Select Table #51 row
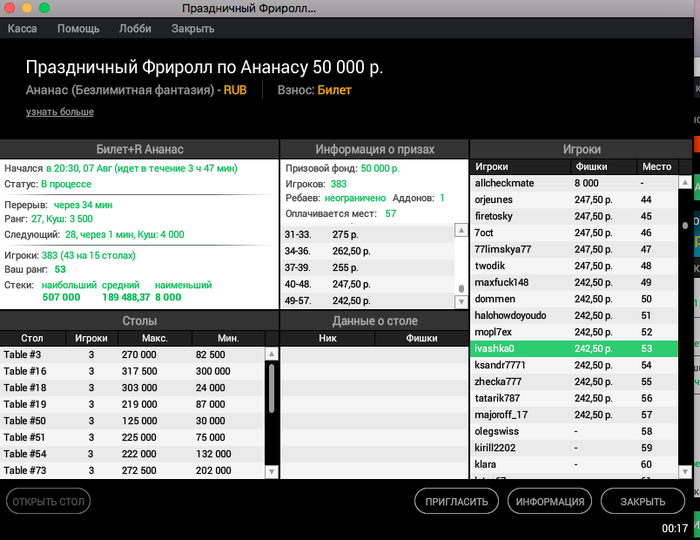The image size is (700, 540). pos(133,437)
